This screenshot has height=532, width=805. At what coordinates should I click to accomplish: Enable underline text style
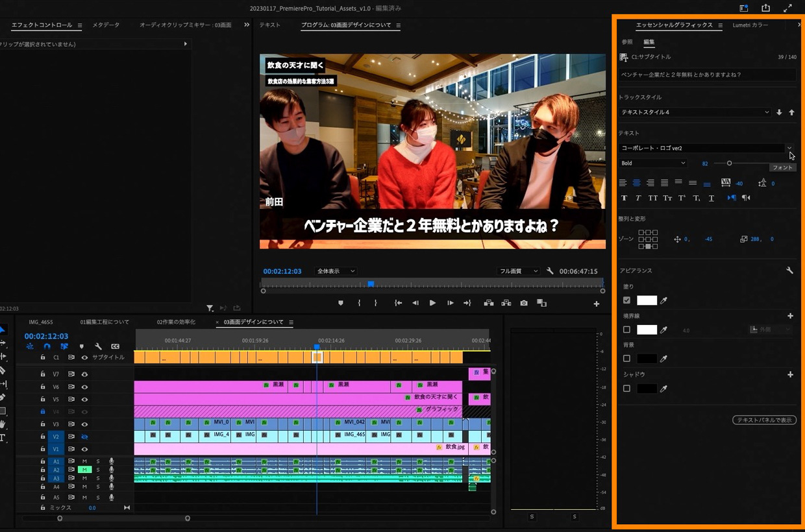pos(712,198)
